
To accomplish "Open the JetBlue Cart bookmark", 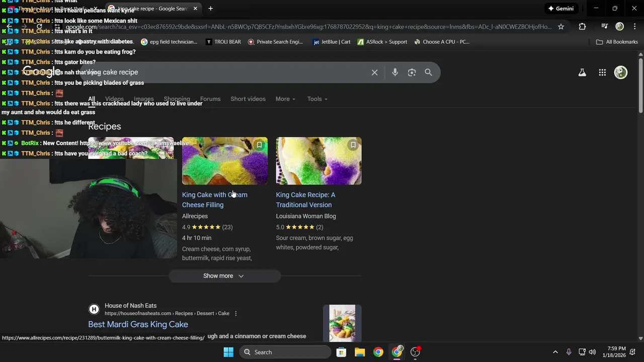I will pos(332,42).
